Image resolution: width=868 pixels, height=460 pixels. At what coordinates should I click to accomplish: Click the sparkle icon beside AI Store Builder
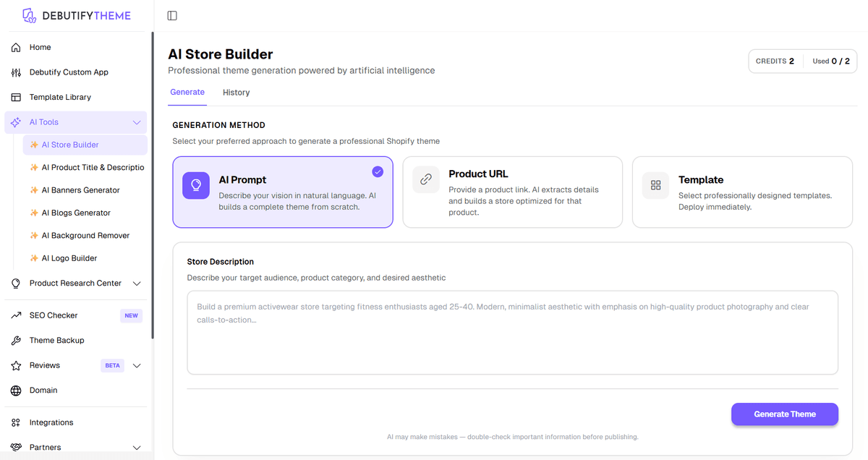click(34, 145)
